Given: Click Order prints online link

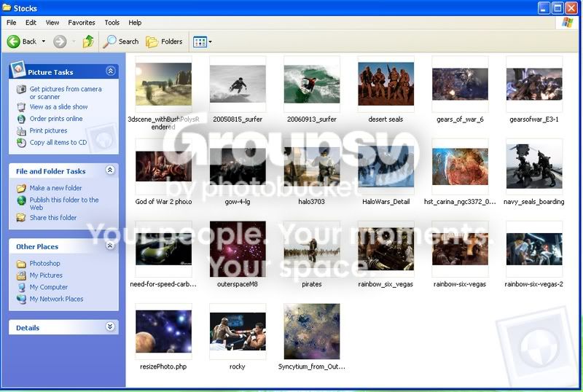Looking at the screenshot, I should click(x=56, y=119).
